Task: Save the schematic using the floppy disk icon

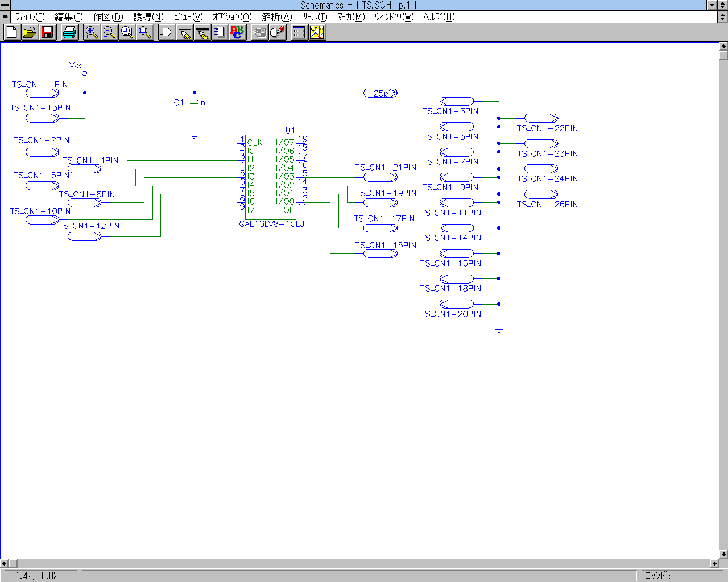Action: [x=48, y=32]
